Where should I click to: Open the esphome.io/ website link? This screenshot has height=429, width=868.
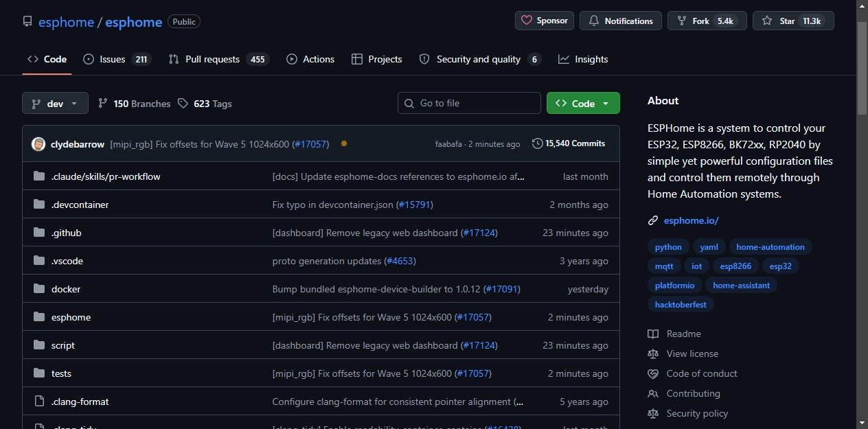(x=691, y=220)
